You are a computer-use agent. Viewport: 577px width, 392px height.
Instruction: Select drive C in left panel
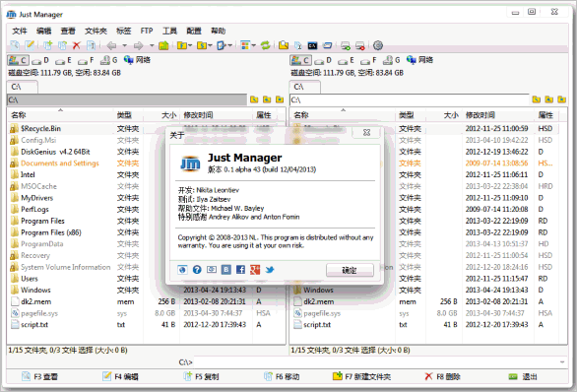[x=18, y=60]
